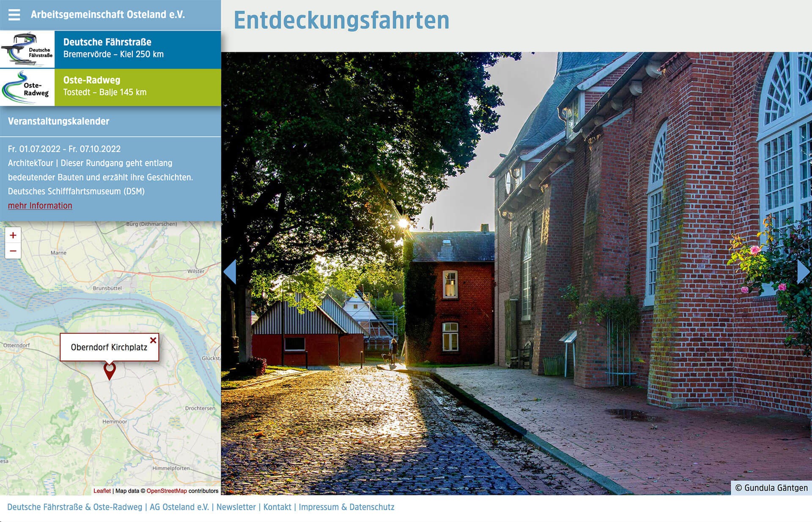Open the Veranstaltungskalender section
812x522 pixels.
(59, 121)
